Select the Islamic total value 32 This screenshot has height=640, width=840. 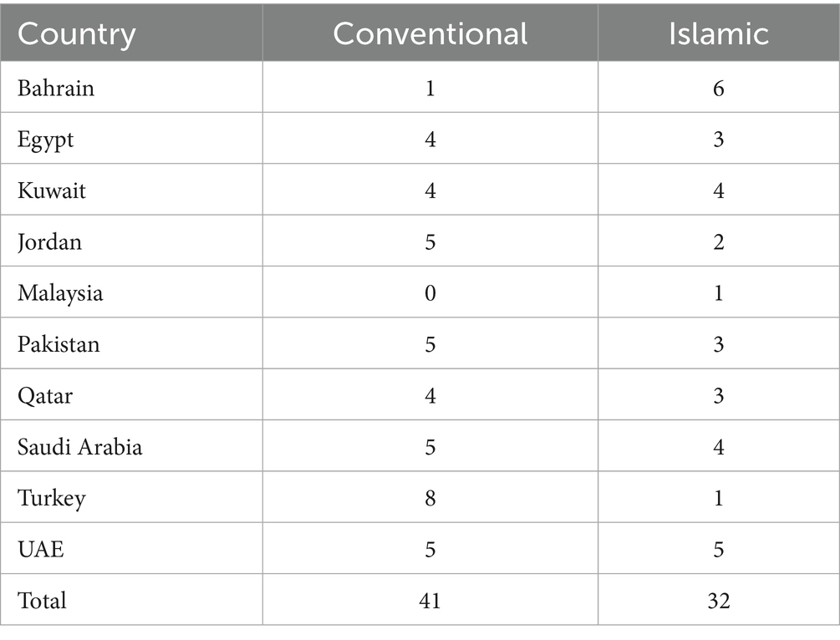[x=718, y=600]
